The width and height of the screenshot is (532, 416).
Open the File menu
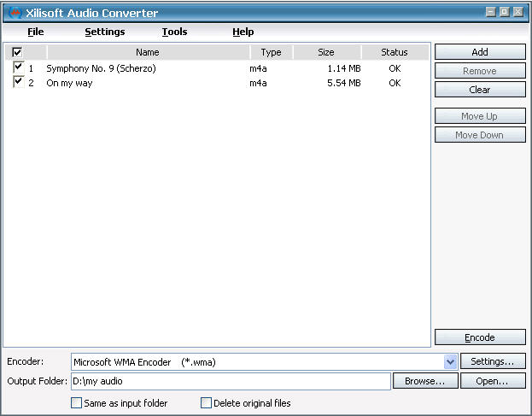pos(36,32)
